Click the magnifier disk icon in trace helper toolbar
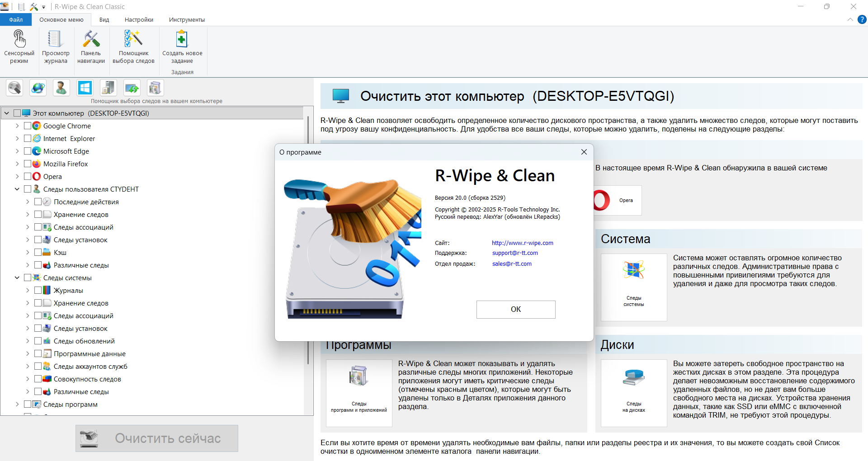 click(x=14, y=88)
